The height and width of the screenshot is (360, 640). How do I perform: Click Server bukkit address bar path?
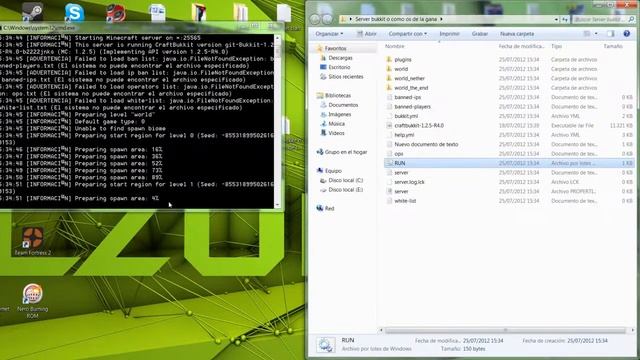tap(396, 19)
